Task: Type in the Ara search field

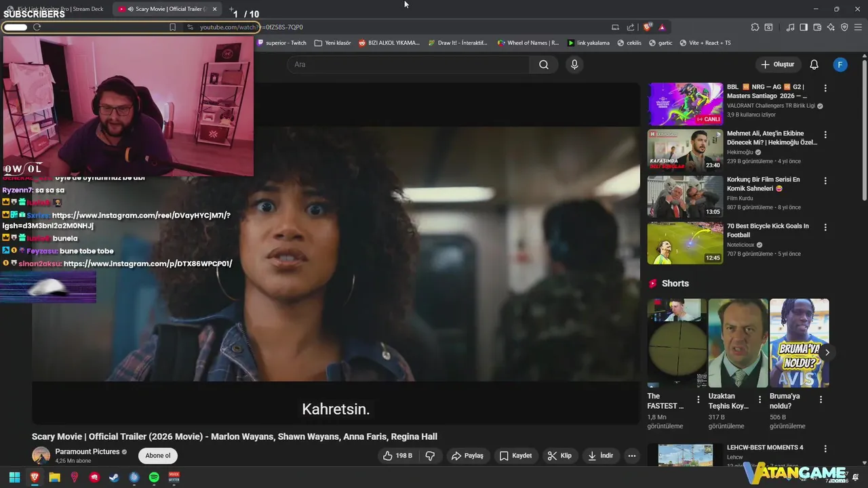Action: (x=409, y=64)
